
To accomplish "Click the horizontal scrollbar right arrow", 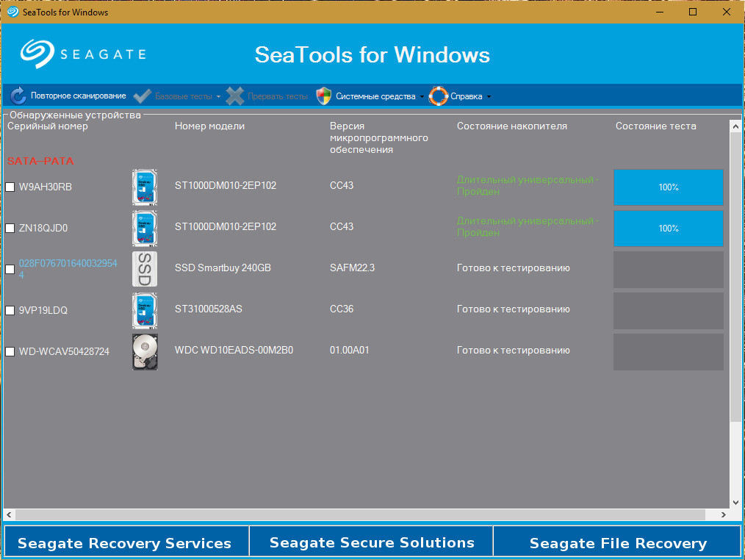I will point(723,515).
